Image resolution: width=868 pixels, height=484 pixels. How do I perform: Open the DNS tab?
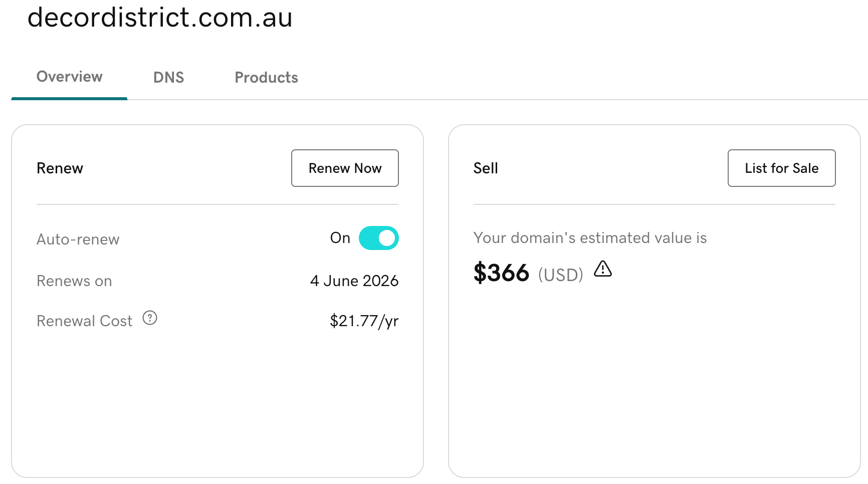[x=168, y=78]
